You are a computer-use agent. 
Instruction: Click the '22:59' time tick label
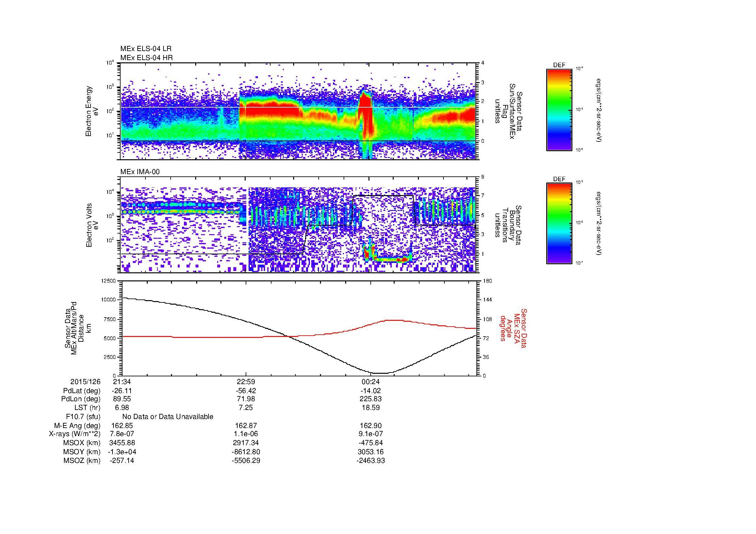[246, 382]
